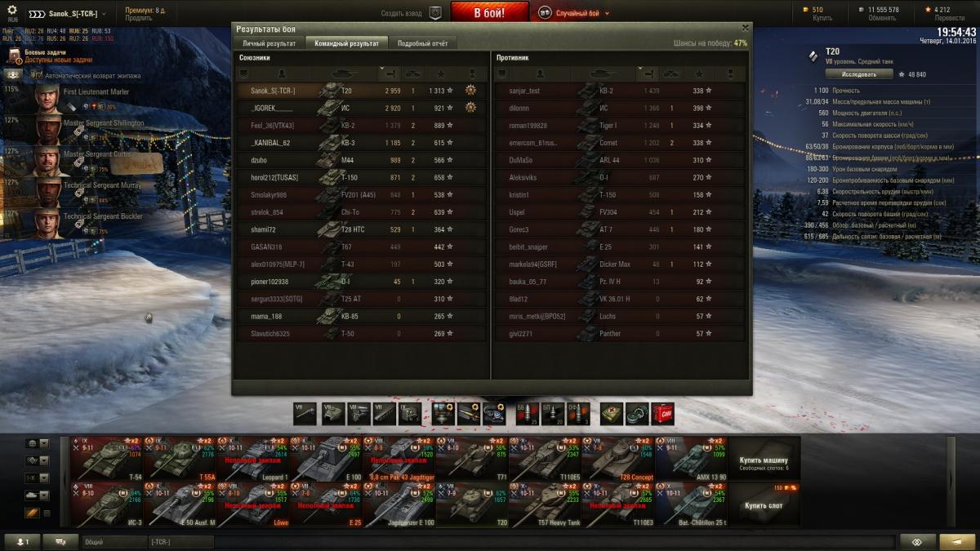
Task: Click Исследовать research button for T20
Action: 858,74
